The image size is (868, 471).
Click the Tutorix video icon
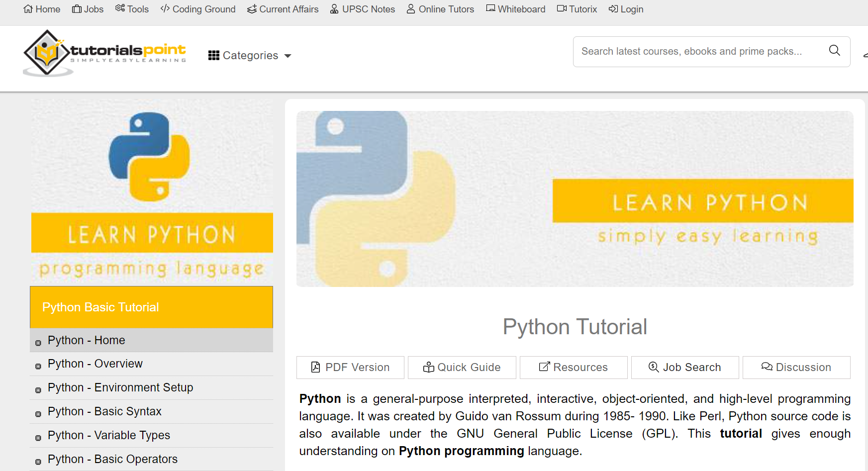pyautogui.click(x=562, y=8)
